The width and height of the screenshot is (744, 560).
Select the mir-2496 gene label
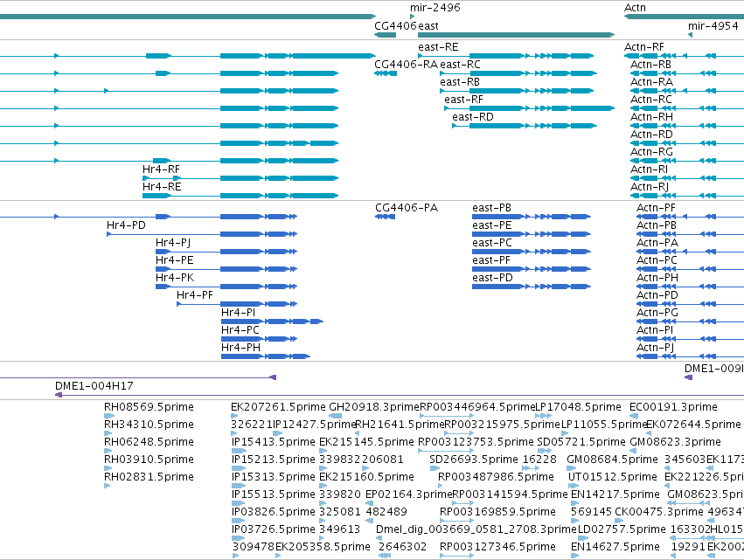(x=435, y=8)
